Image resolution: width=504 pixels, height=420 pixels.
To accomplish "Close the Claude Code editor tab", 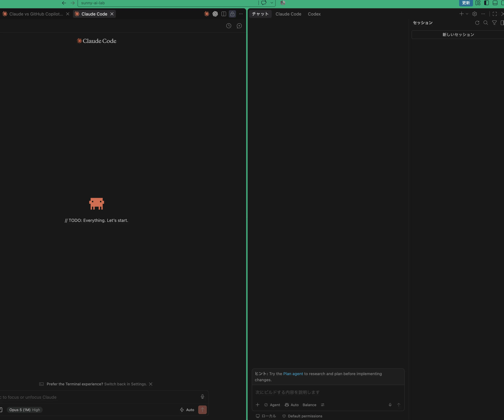I will (x=112, y=14).
